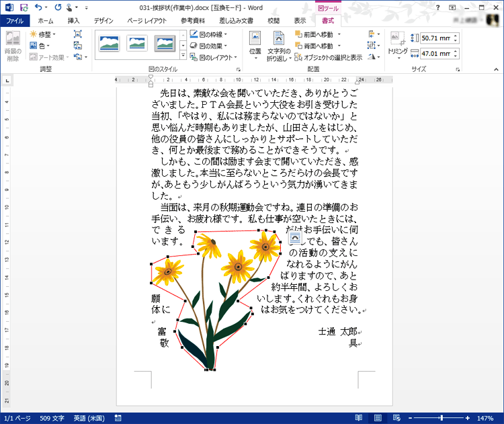Open the Rotate objects icon menu

[x=374, y=57]
